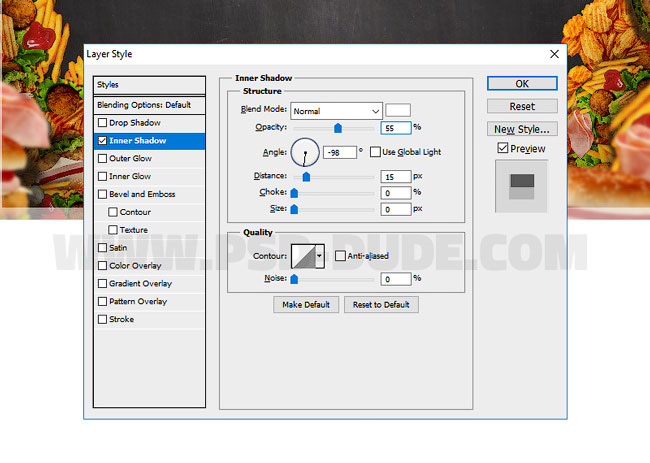Uncheck the Preview checkbox
This screenshot has height=463, width=650.
[x=502, y=148]
